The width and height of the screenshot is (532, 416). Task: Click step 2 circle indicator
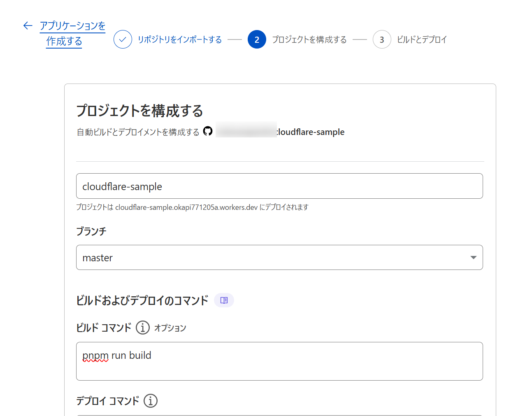(257, 40)
